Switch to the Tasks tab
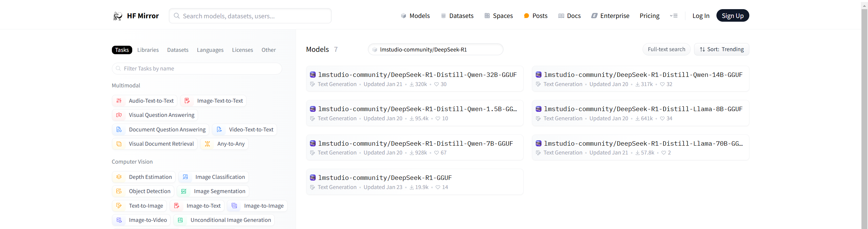Viewport: 868px width, 229px height. coord(122,50)
